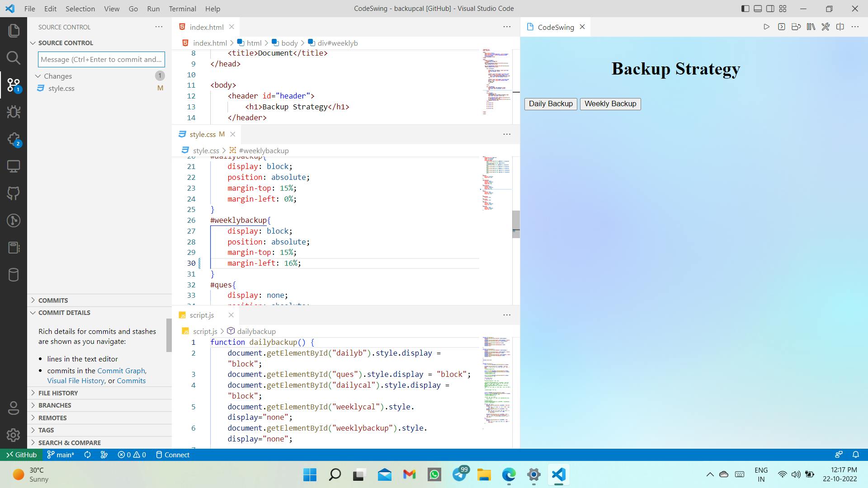Open the CodeSwing tools wrench icon
The height and width of the screenshot is (488, 868).
click(826, 27)
